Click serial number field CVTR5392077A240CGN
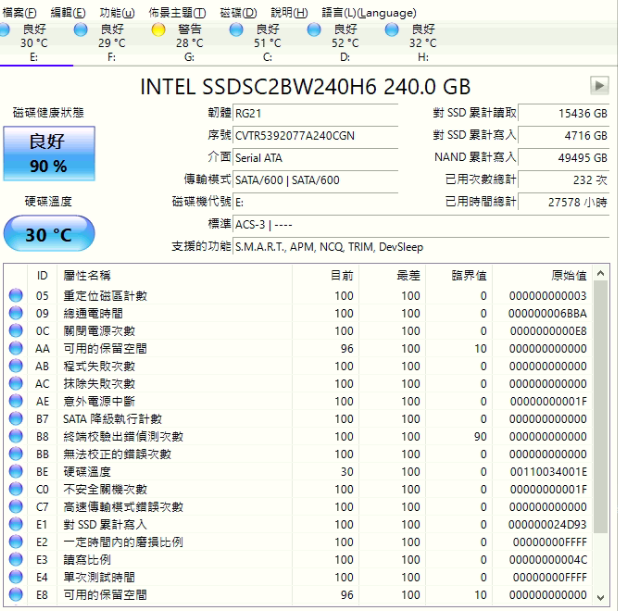Screen dimensions: 618x611 [x=315, y=136]
